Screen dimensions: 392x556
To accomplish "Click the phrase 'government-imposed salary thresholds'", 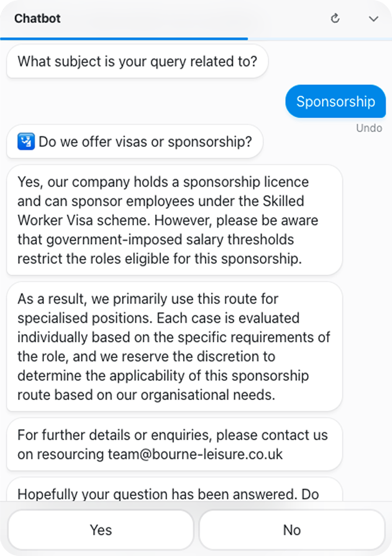I will (155, 240).
